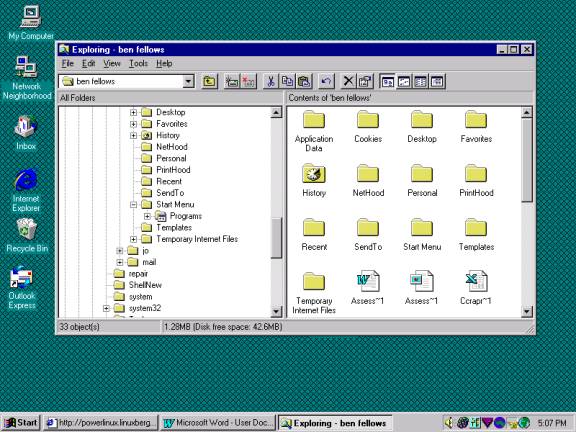The width and height of the screenshot is (576, 432).
Task: Click the Undo toolbar icon
Action: coord(326,81)
